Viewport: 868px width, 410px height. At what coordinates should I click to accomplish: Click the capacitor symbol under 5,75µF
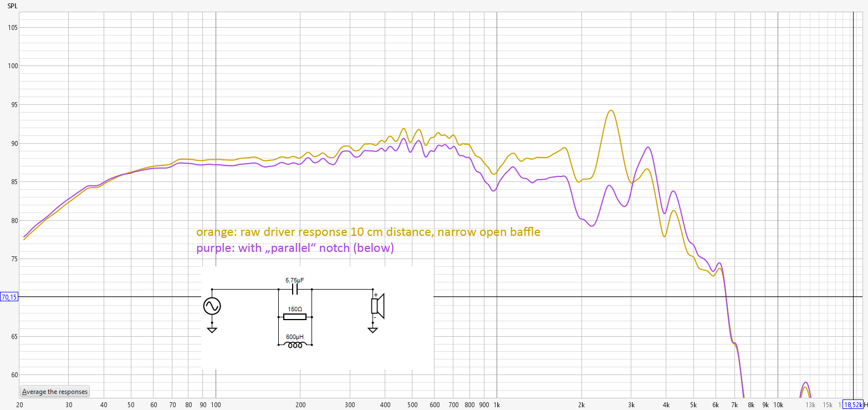(295, 289)
